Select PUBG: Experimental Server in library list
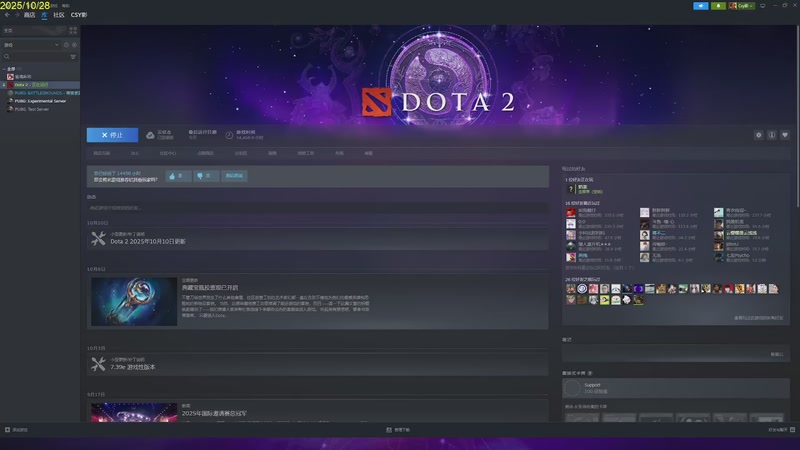This screenshot has height=450, width=800. point(40,101)
